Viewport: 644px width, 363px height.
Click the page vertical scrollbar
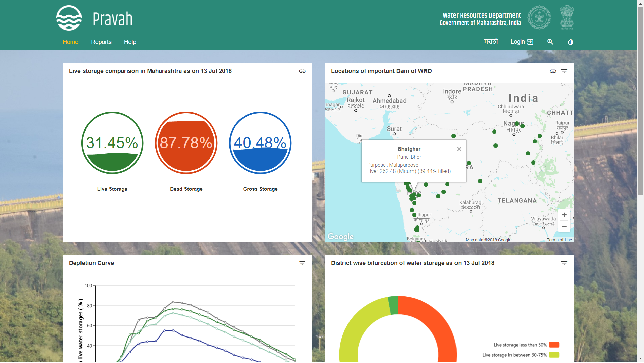[640, 101]
